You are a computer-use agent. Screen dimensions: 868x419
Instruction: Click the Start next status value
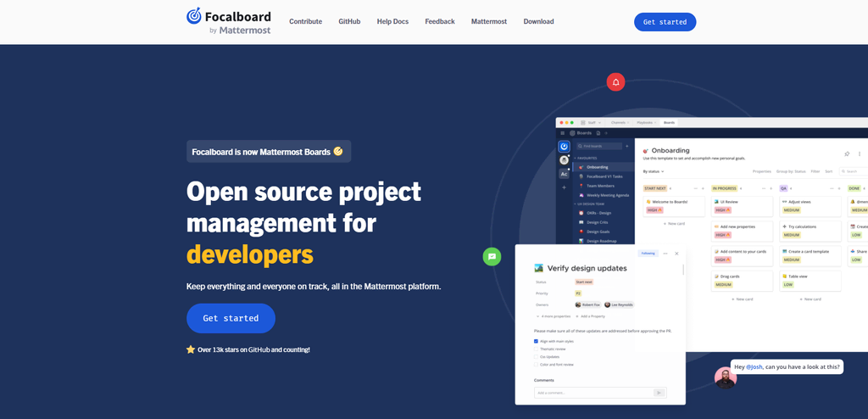click(584, 282)
